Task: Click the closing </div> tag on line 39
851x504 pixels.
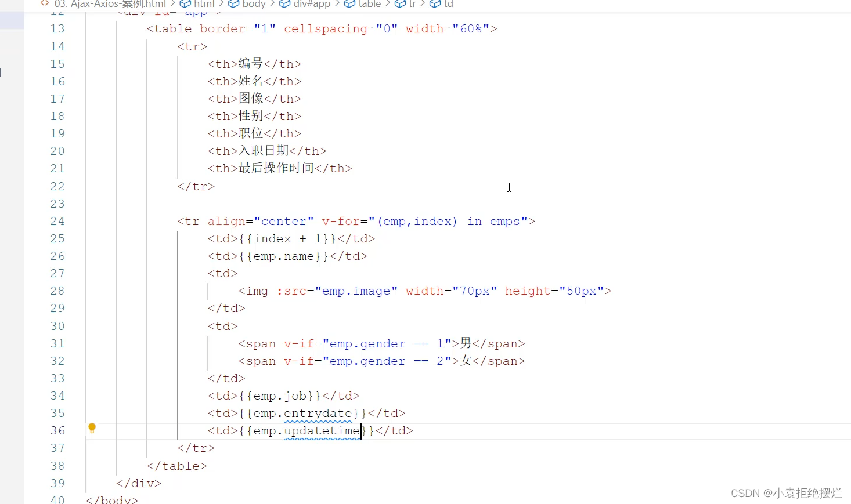Action: (139, 484)
